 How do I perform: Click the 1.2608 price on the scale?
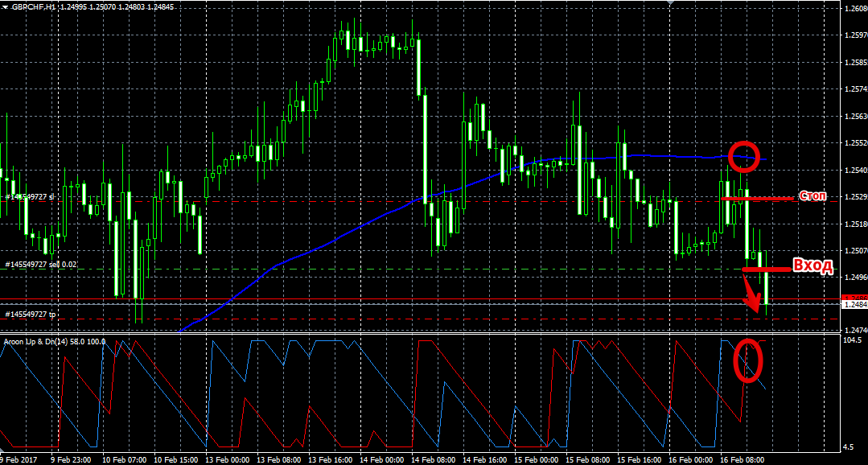pos(854,8)
